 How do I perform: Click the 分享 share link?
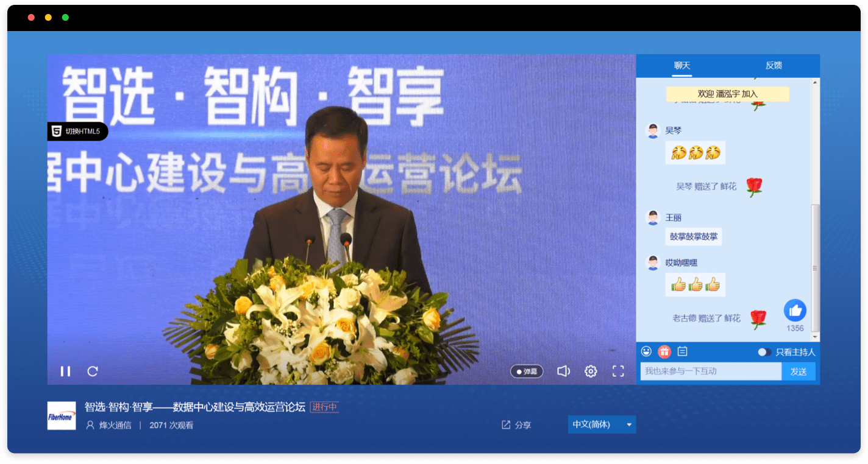(516, 425)
